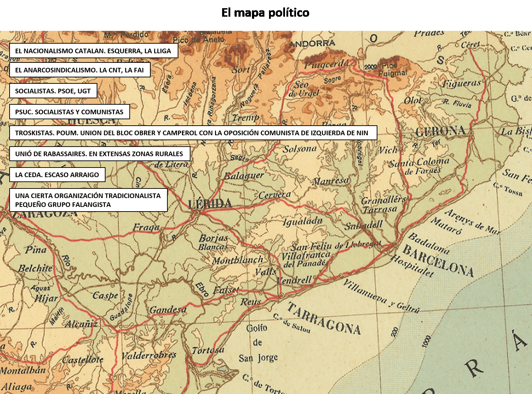Select the Vich map label
This screenshot has height=394, width=532.
click(x=388, y=151)
